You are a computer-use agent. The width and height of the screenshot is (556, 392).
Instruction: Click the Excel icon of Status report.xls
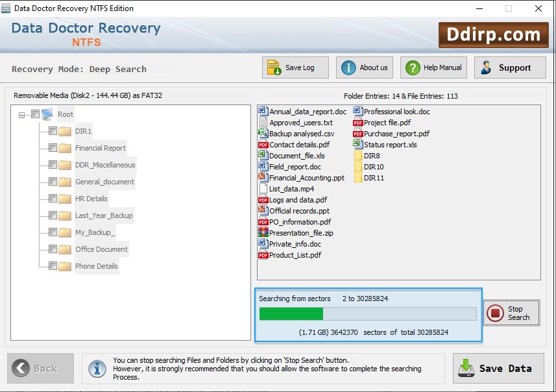[357, 144]
